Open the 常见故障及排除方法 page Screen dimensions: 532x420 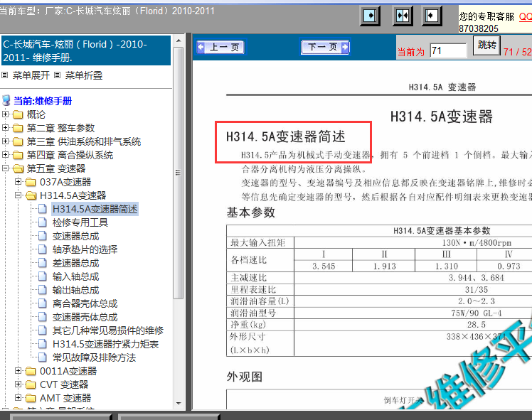[94, 357]
